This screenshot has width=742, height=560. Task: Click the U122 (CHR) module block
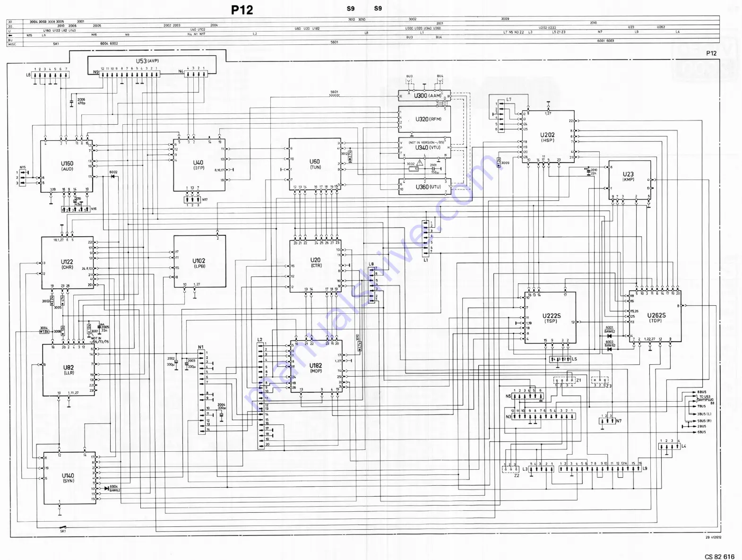pyautogui.click(x=67, y=263)
